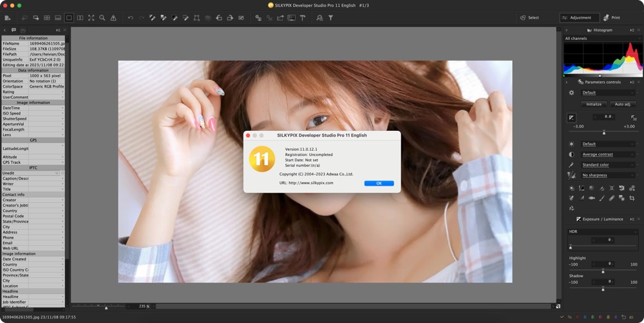644x323 pixels.
Task: Open the crop tool in parameters panel
Action: point(632,198)
